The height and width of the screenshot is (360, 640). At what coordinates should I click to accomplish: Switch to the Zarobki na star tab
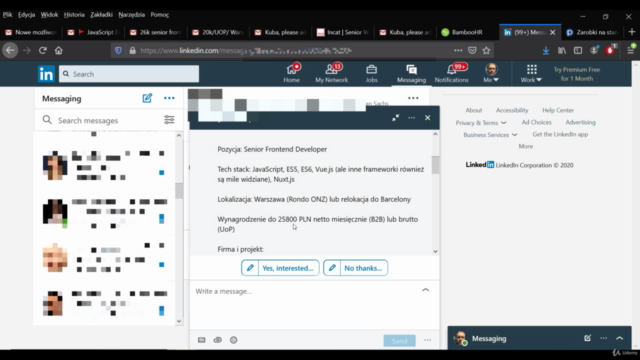[x=593, y=32]
